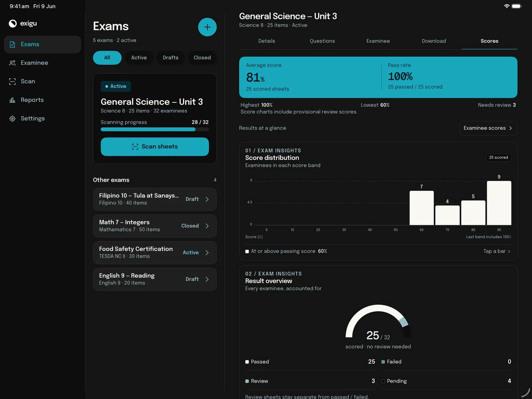
Task: Click the Failed legend square
Action: (383, 362)
